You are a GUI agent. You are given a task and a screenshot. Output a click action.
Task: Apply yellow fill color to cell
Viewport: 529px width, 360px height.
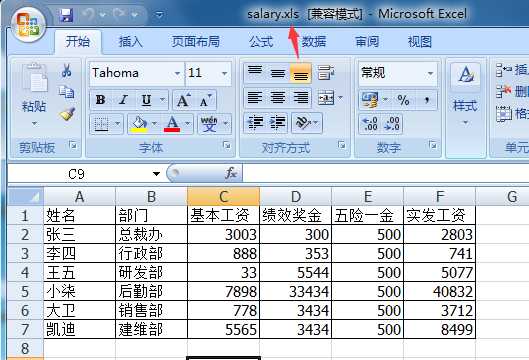coord(139,124)
